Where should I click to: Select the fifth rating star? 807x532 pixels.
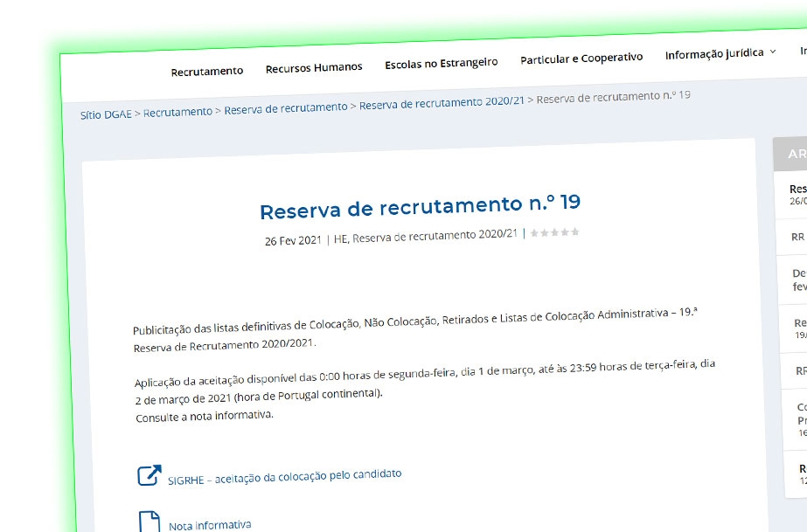click(577, 233)
